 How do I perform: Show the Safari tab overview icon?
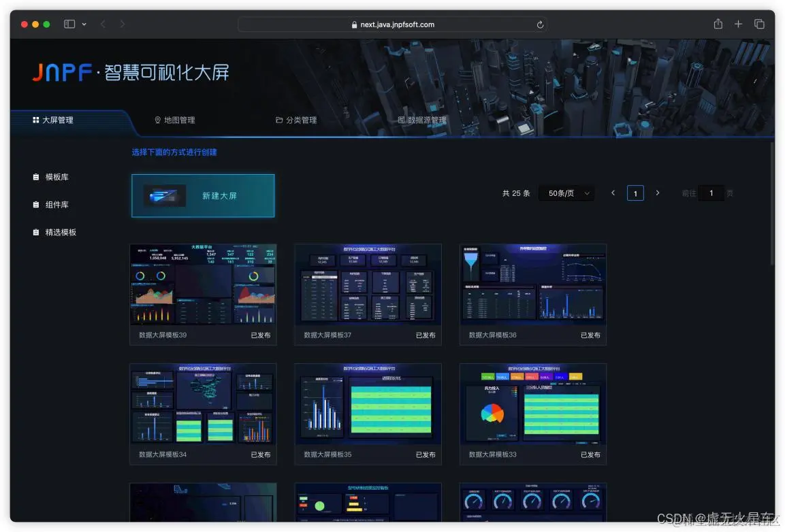point(759,24)
